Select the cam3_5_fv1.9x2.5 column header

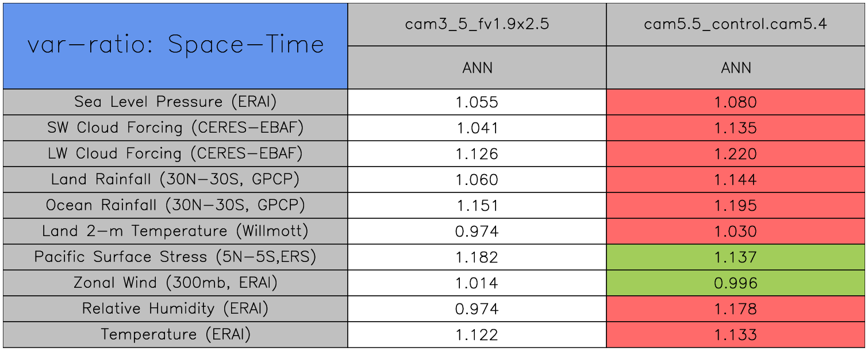pos(477,25)
